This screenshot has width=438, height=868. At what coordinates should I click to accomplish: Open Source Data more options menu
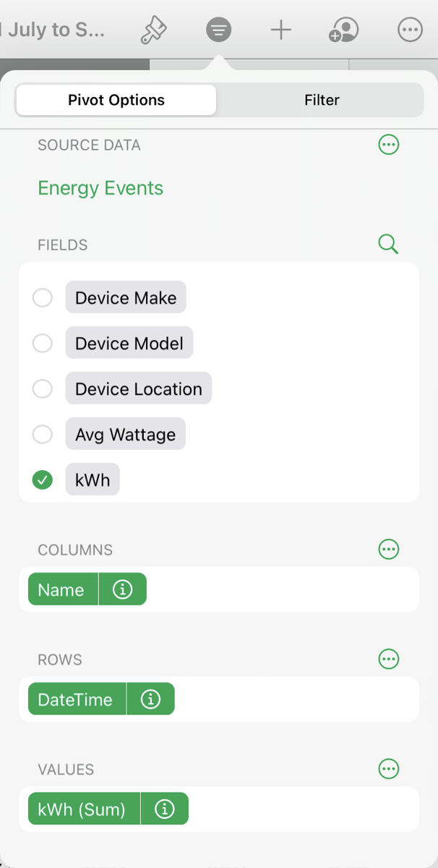389,145
